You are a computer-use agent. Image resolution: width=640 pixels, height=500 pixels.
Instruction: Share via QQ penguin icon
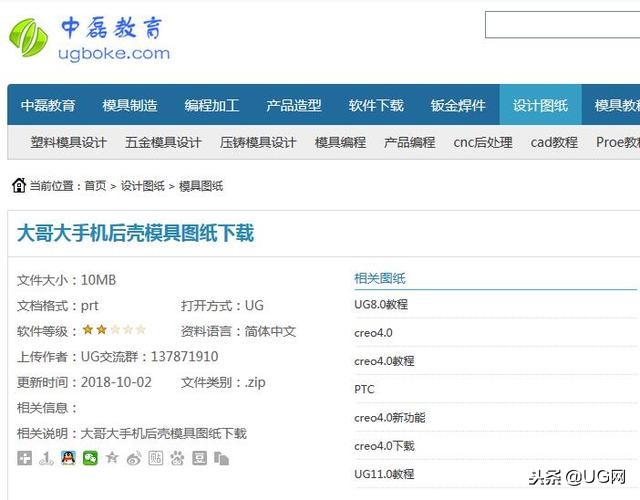(x=68, y=458)
